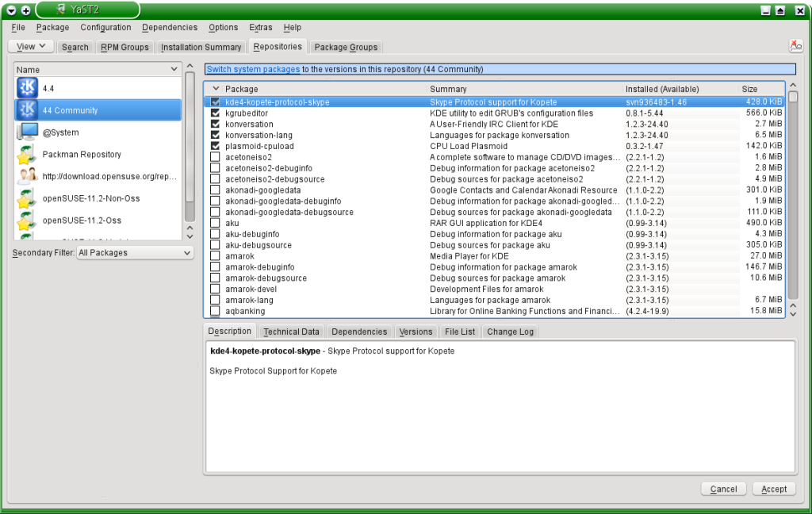Viewport: 812px width, 514px height.
Task: Select the Repositories tab
Action: pos(278,46)
